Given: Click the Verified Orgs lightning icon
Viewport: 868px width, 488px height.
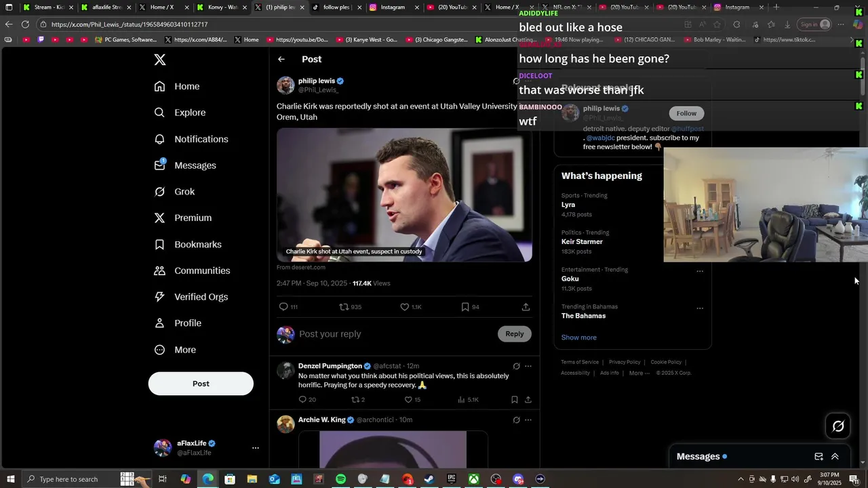Looking at the screenshot, I should tap(159, 297).
